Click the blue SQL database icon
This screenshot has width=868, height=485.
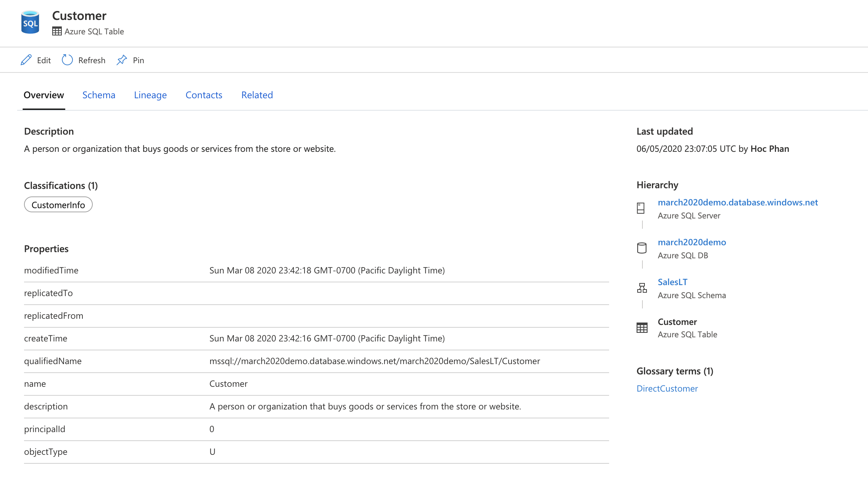(x=30, y=22)
